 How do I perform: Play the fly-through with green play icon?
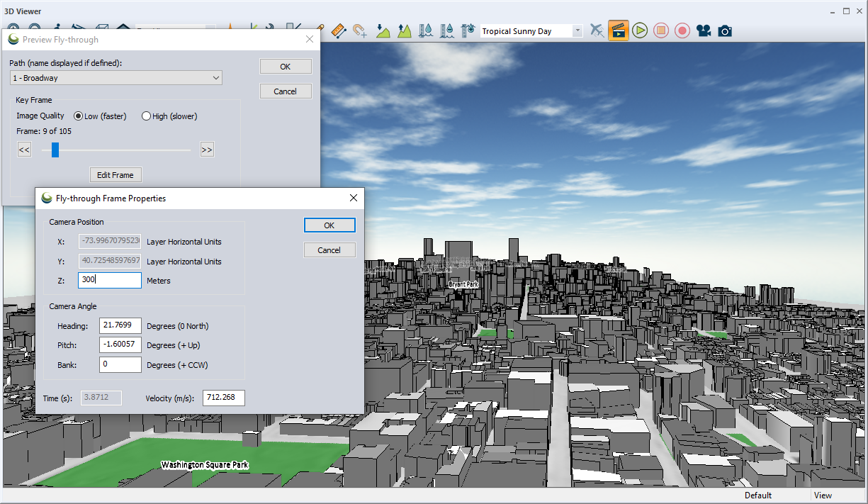pos(640,30)
